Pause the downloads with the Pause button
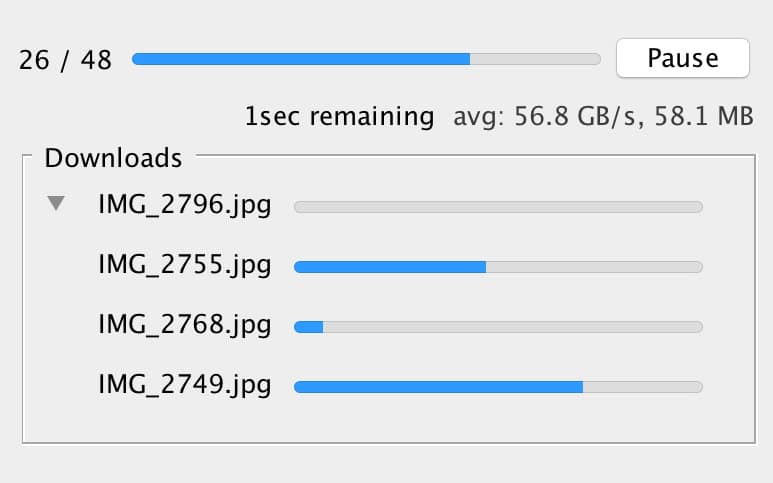The image size is (773, 483). 682,58
